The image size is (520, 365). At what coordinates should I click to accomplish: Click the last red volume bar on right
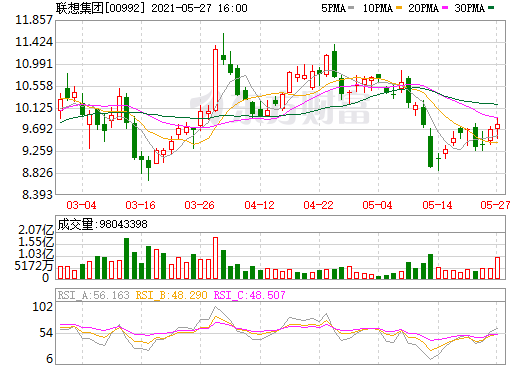pyautogui.click(x=498, y=268)
